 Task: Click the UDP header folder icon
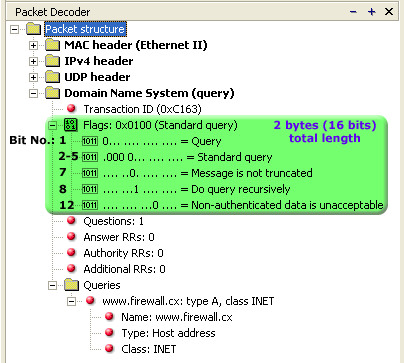pyautogui.click(x=52, y=77)
